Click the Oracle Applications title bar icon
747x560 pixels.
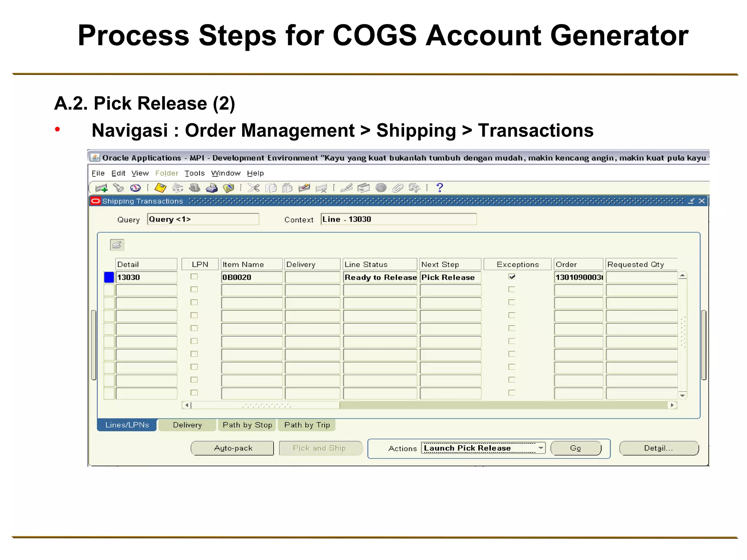pos(95,157)
